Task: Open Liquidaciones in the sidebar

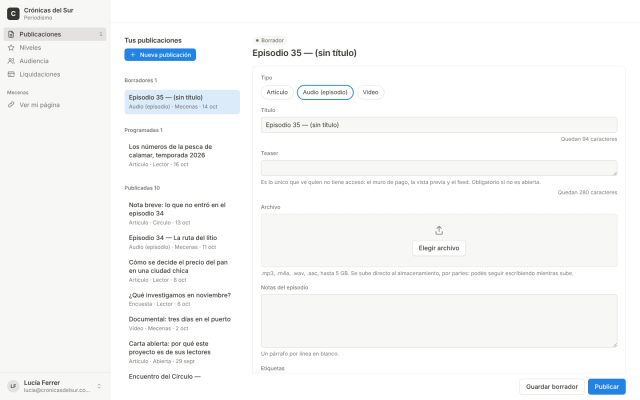Action: pyautogui.click(x=55, y=74)
